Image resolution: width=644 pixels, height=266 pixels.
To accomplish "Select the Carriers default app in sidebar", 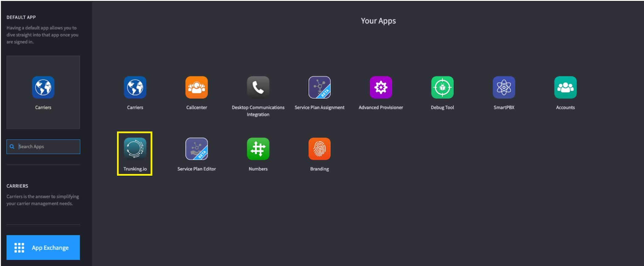I will click(x=43, y=88).
